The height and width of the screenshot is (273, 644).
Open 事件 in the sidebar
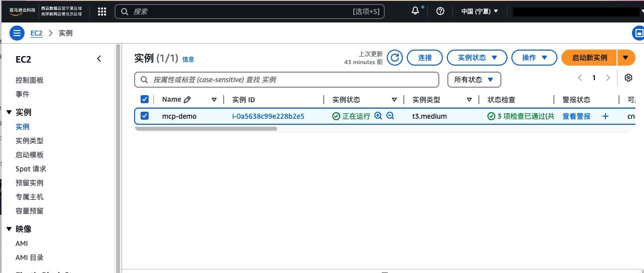(23, 94)
